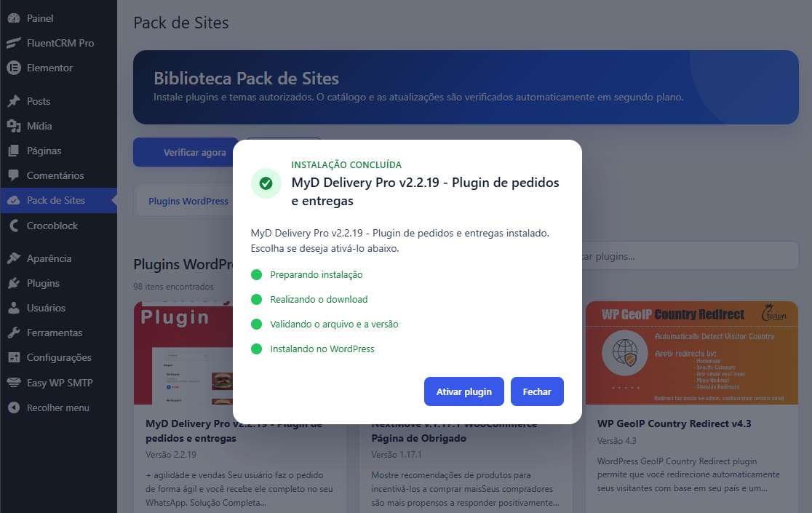Click the Instalando no WordPress step
This screenshot has height=513, width=812.
click(x=322, y=349)
